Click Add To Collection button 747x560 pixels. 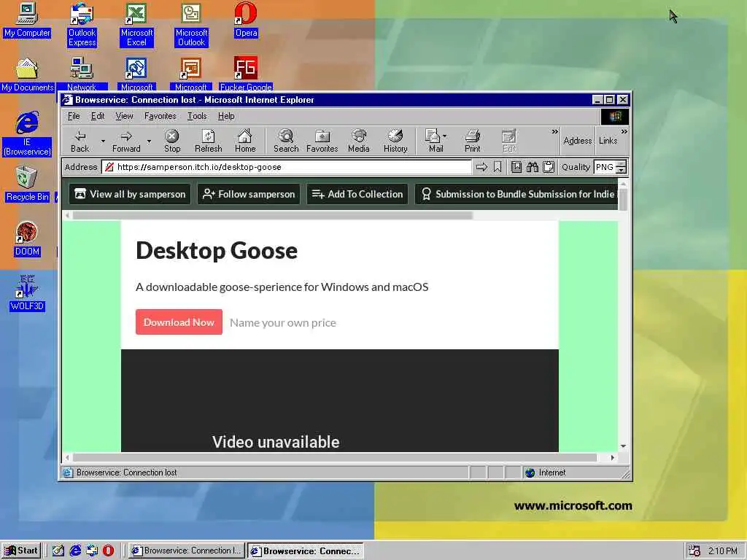[x=357, y=194]
